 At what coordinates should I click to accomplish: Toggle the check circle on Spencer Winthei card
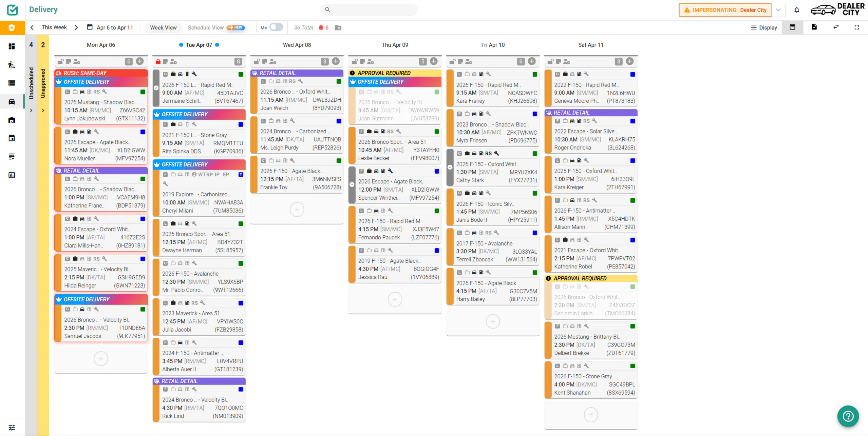click(352, 184)
